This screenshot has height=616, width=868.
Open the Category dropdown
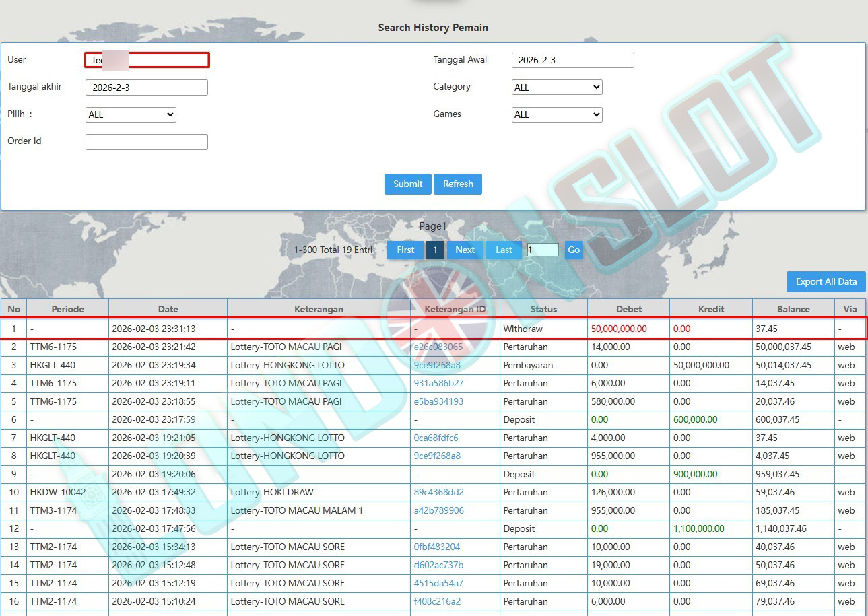pos(557,88)
